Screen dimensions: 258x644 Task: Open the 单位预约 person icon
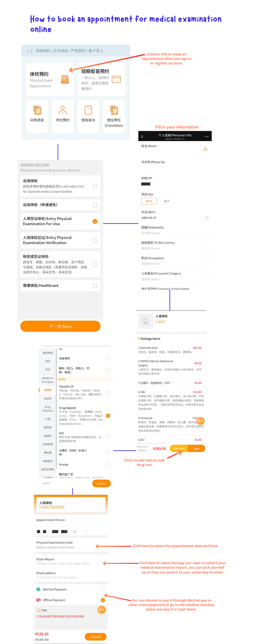click(63, 110)
